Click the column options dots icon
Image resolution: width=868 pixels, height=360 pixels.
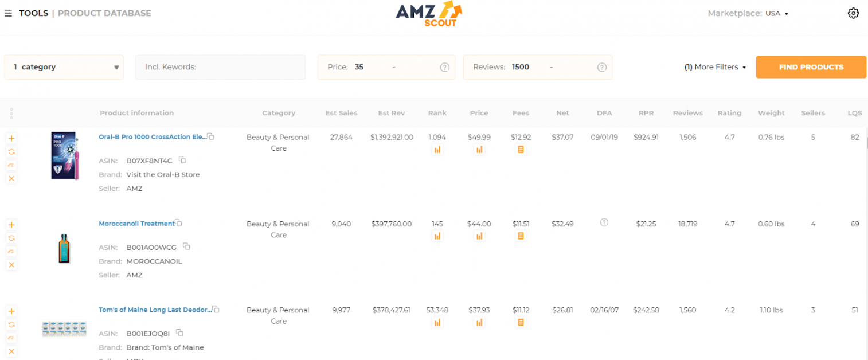[11, 114]
